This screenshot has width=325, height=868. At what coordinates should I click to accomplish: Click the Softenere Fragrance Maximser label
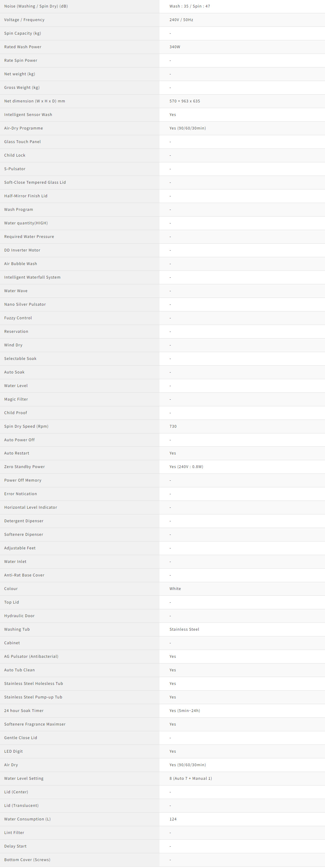[x=35, y=724]
